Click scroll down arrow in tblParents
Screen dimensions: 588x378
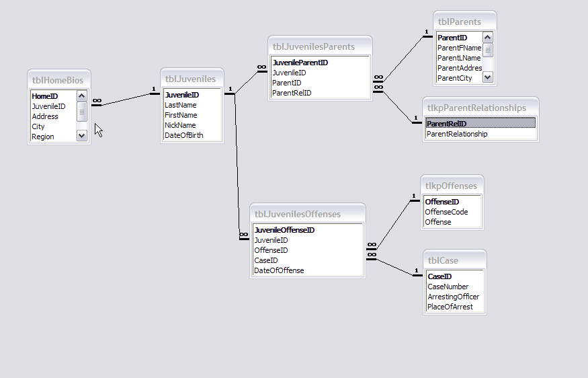click(487, 77)
